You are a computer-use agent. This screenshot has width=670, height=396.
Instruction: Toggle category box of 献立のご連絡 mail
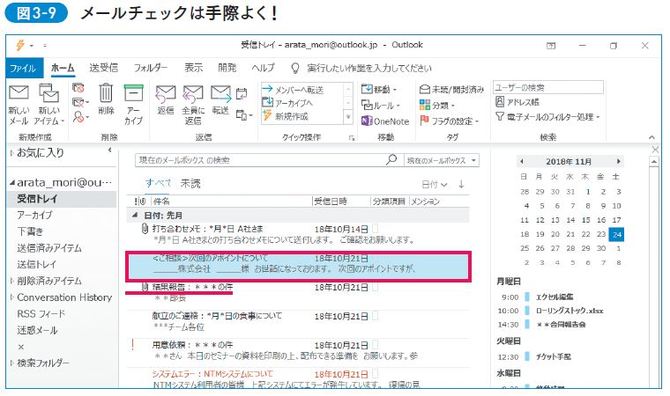(376, 316)
